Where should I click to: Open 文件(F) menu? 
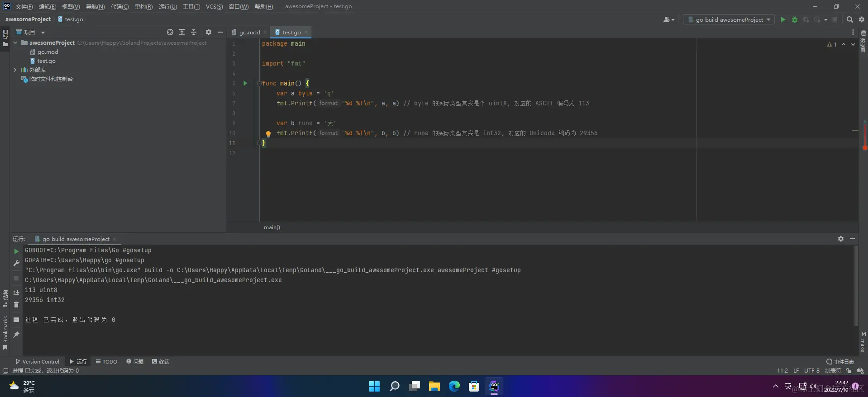[24, 6]
